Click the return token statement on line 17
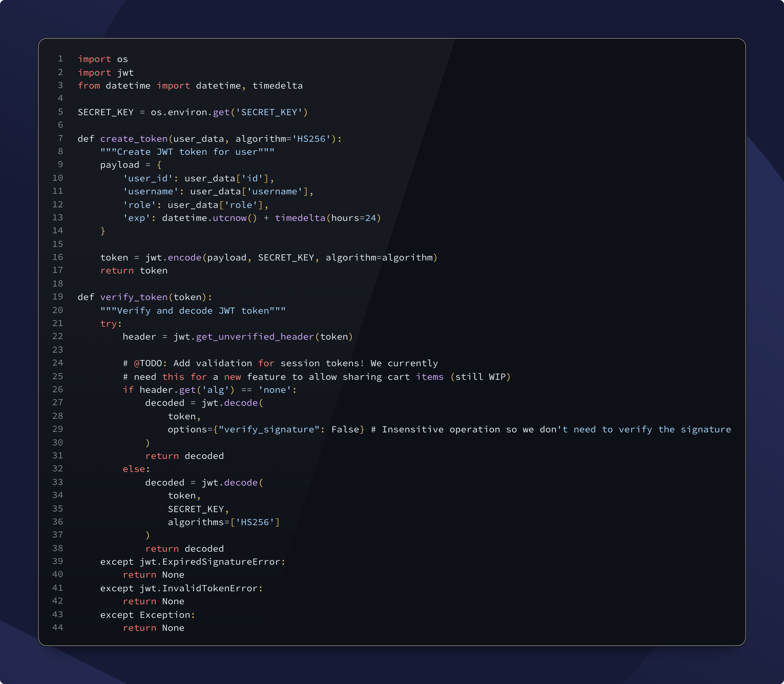The width and height of the screenshot is (784, 684). tap(134, 270)
